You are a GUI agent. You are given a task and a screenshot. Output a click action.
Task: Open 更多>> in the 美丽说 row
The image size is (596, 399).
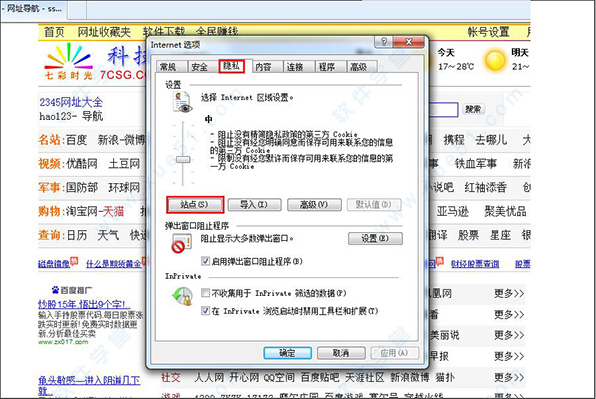(509, 335)
